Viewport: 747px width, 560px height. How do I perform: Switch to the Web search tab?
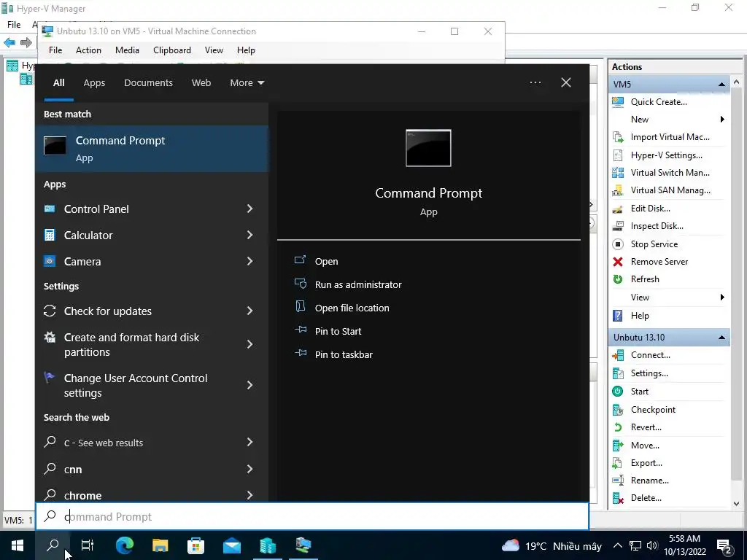(x=201, y=83)
